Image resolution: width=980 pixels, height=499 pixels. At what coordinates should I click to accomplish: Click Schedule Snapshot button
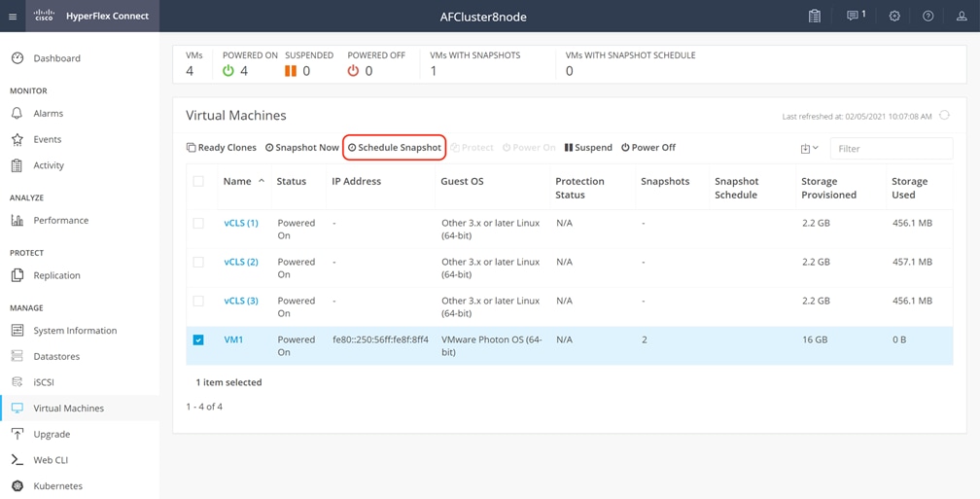(395, 148)
